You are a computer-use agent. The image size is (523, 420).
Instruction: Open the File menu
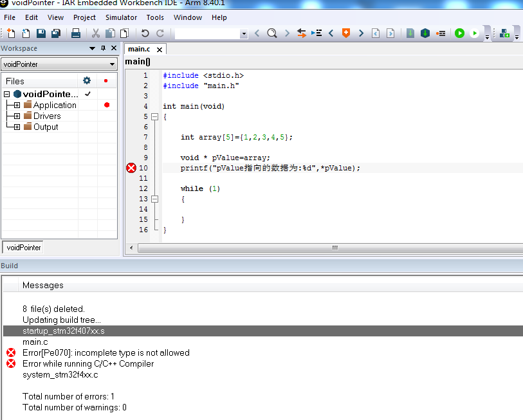[x=10, y=17]
